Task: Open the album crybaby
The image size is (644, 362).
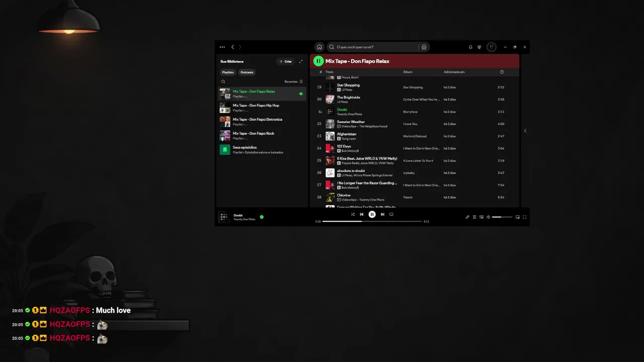Action: tap(409, 173)
